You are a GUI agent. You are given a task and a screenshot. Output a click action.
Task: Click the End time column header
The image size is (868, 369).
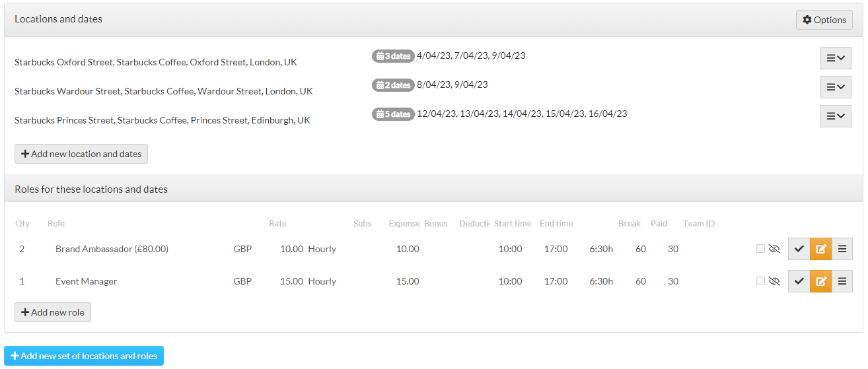click(x=556, y=224)
